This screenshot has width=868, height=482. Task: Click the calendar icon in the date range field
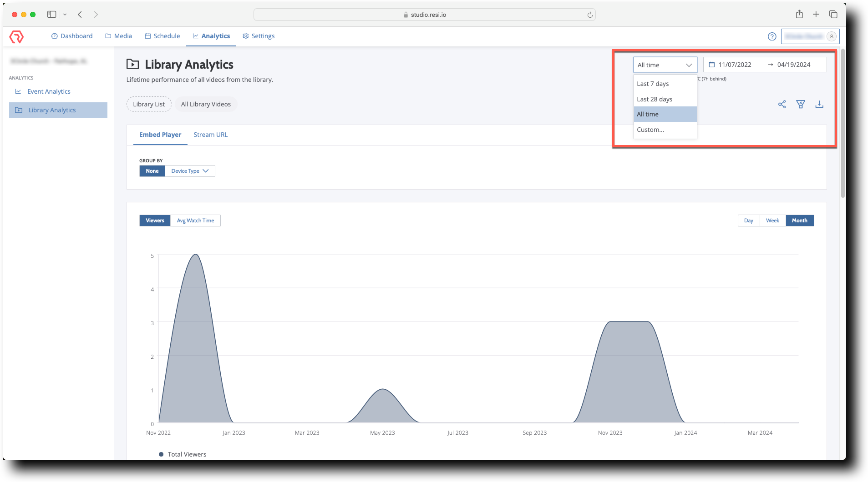(711, 65)
